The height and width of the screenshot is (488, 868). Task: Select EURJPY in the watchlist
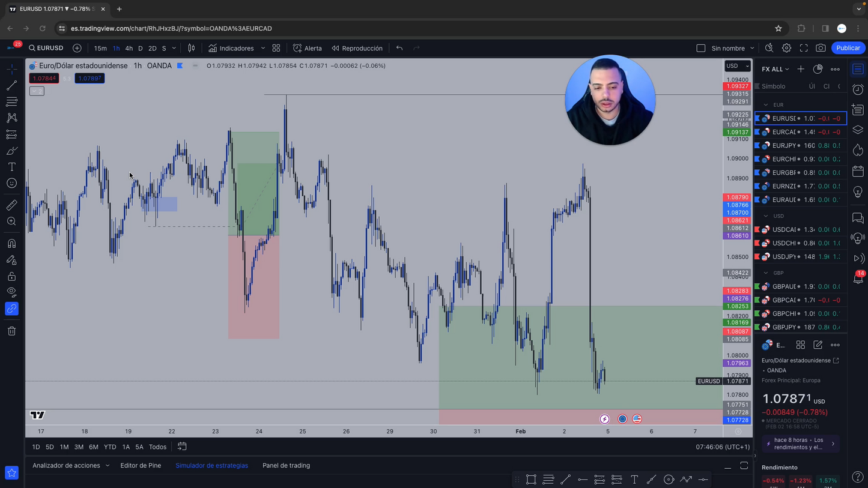pos(784,145)
